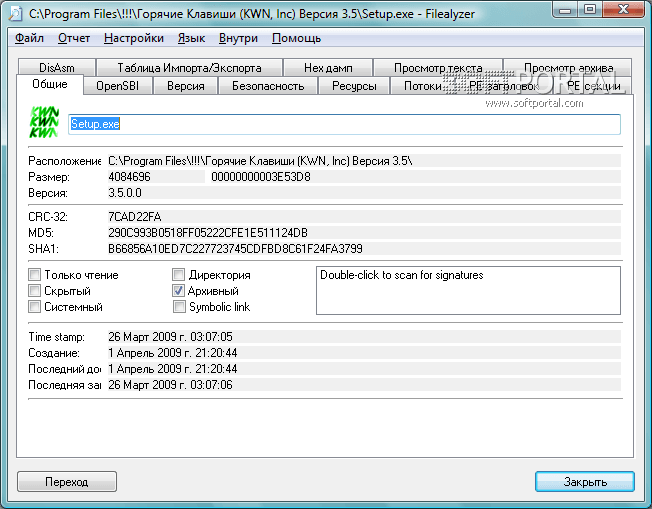Open the Файл menu
The width and height of the screenshot is (652, 509).
coord(29,38)
